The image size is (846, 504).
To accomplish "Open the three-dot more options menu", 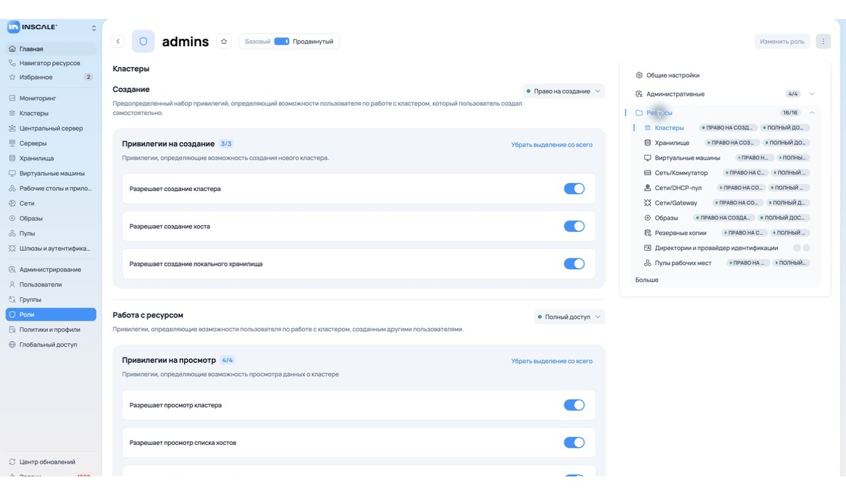I will [823, 41].
